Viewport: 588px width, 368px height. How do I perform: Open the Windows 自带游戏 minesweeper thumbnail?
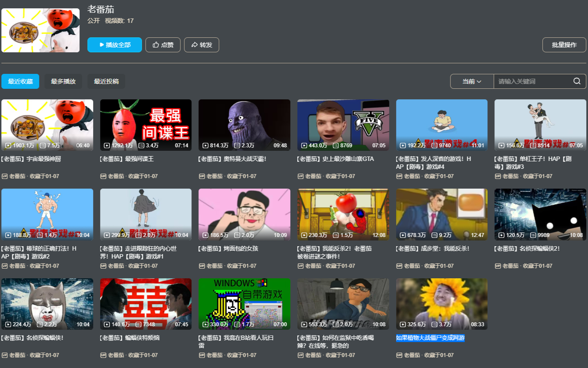coord(244,304)
